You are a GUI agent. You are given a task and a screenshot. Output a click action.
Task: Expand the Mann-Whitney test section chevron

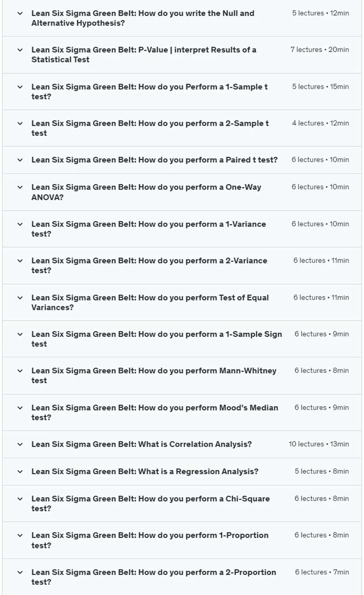coord(20,371)
